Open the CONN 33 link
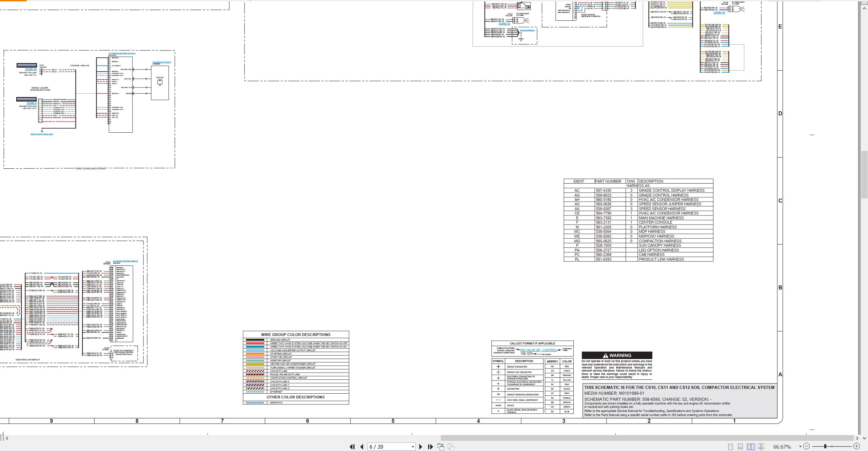 point(504,24)
